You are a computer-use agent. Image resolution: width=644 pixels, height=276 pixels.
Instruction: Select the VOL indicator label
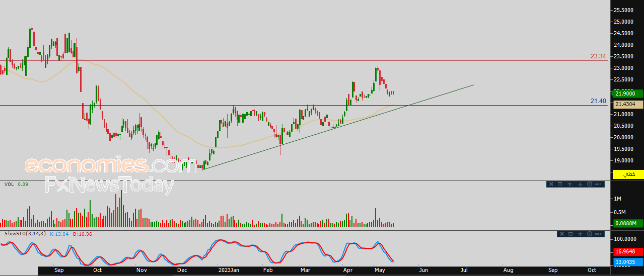click(x=9, y=185)
